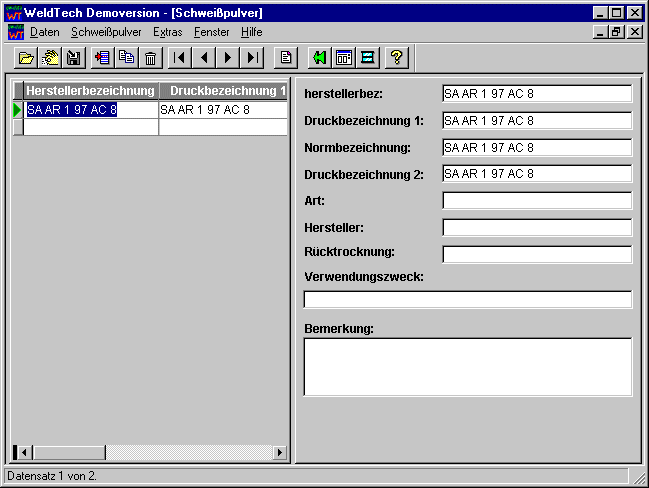Open the Extras menu
Screen dimensions: 649x488
168,32
